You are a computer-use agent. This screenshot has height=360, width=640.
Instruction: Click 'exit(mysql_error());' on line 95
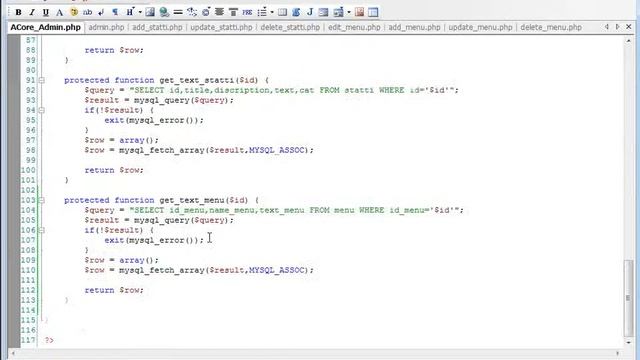[153, 120]
